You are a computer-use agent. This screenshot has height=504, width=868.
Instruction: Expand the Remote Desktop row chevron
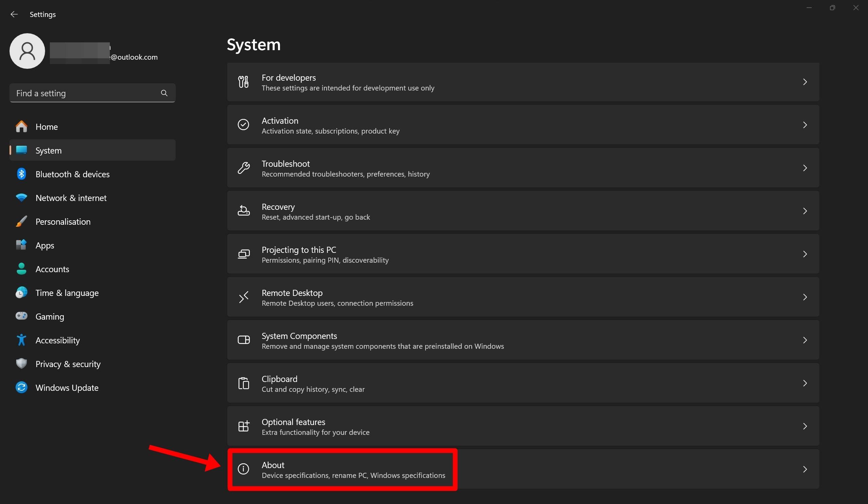805,297
